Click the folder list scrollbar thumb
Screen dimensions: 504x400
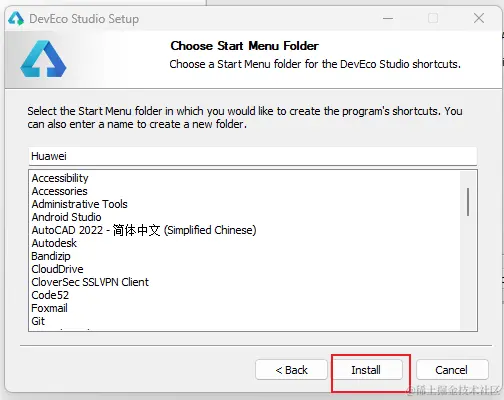coord(468,202)
